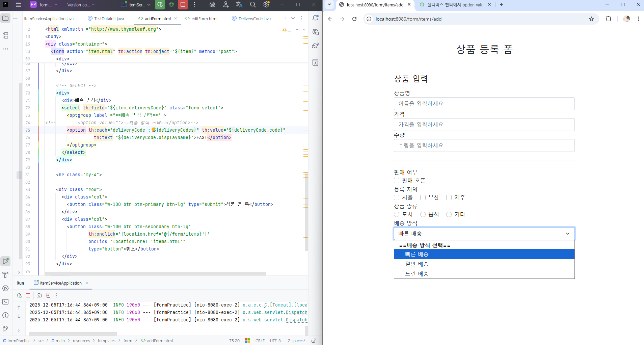Select the 음식 radio button

point(423,214)
